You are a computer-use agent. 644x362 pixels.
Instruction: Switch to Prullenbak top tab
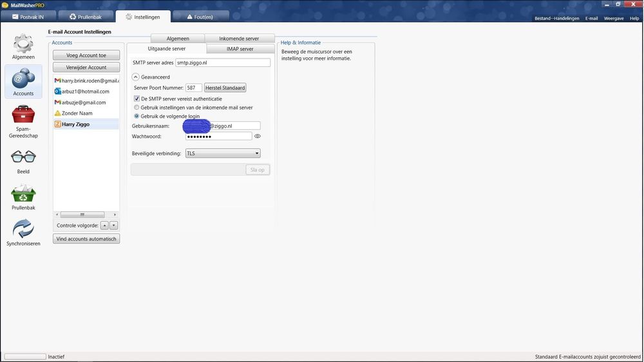[86, 17]
